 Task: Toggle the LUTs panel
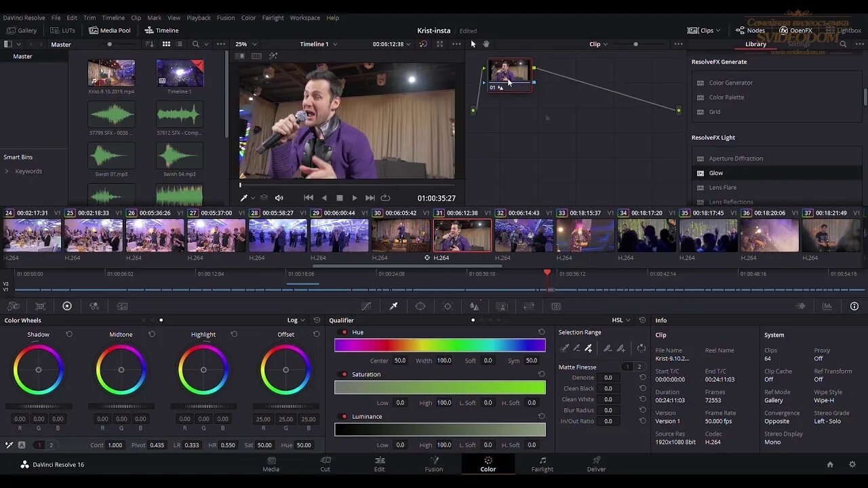click(x=62, y=30)
